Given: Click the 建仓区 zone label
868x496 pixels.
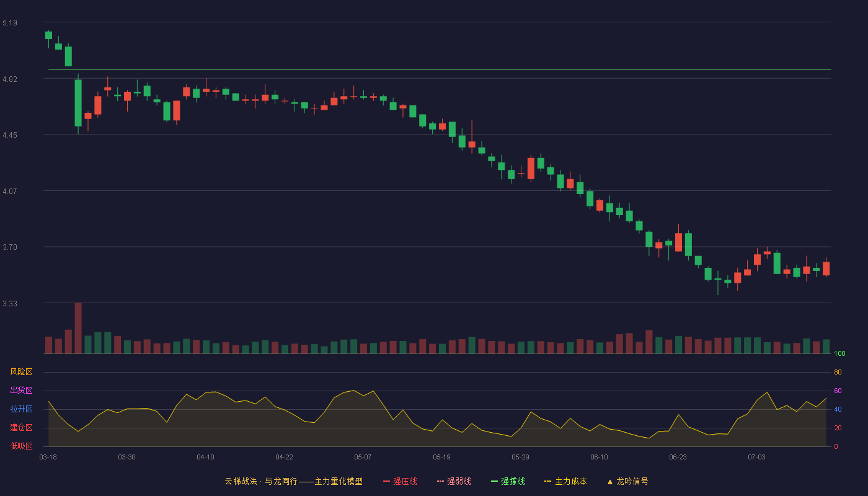Looking at the screenshot, I should (x=21, y=428).
